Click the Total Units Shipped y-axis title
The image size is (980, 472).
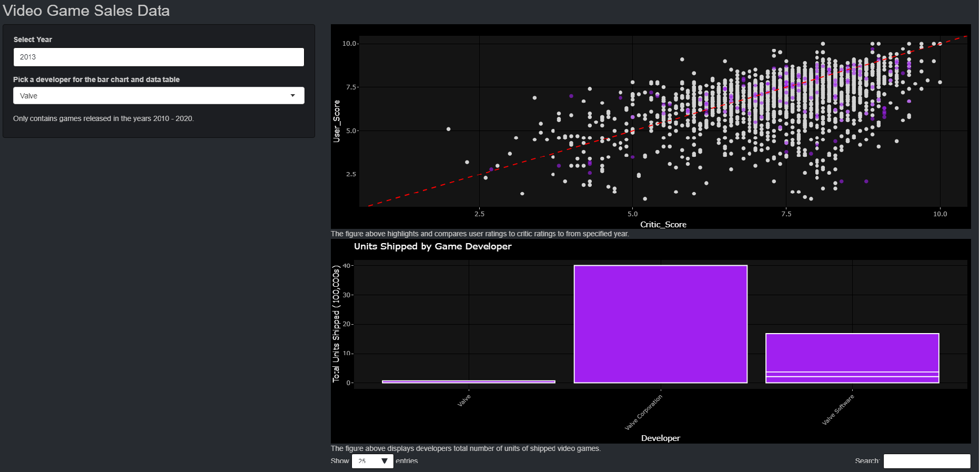click(336, 324)
